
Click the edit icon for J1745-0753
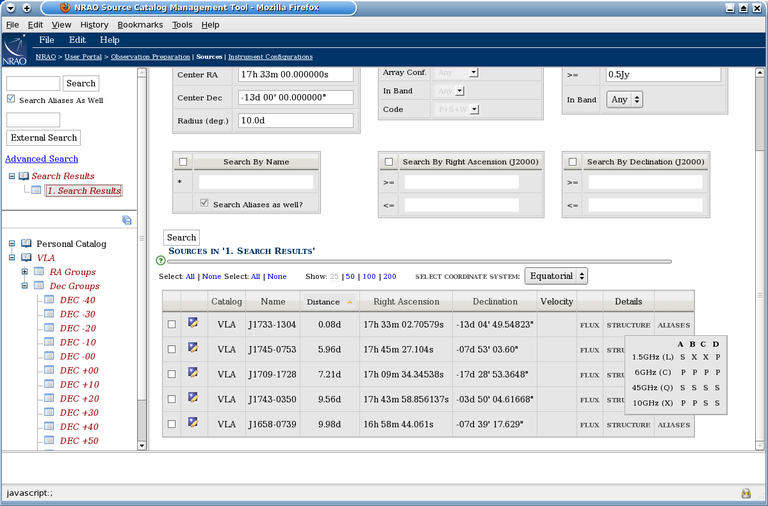tap(193, 348)
